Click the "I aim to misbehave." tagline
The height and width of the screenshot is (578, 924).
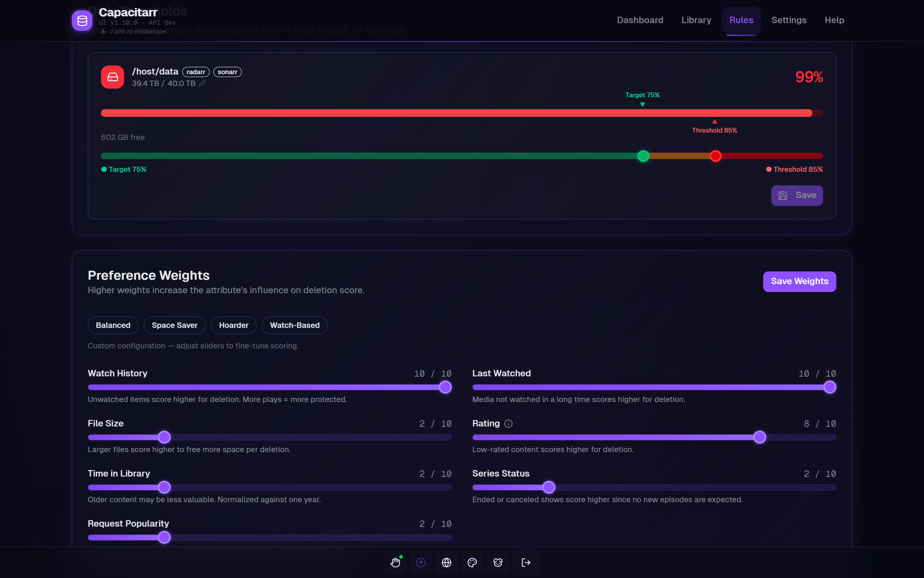(139, 31)
